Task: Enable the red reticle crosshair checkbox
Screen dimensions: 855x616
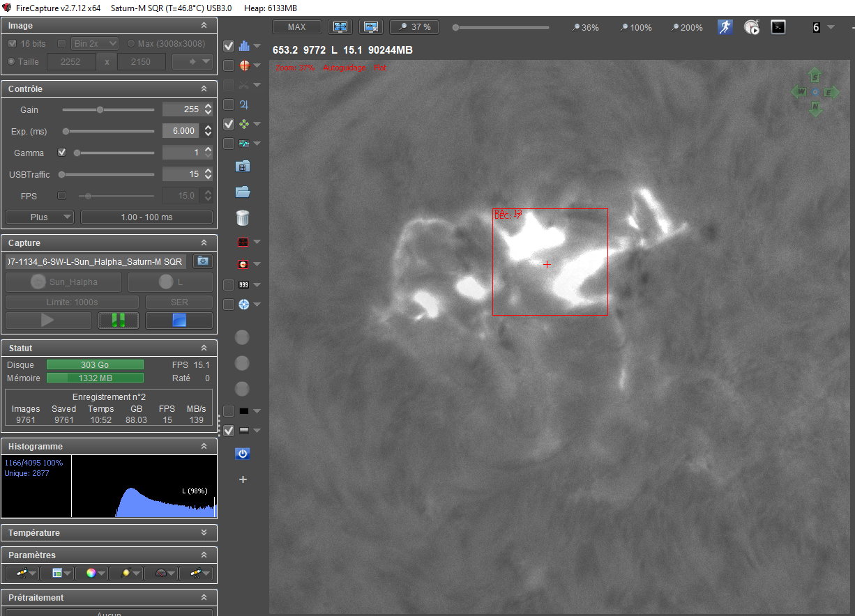Action: 229,66
